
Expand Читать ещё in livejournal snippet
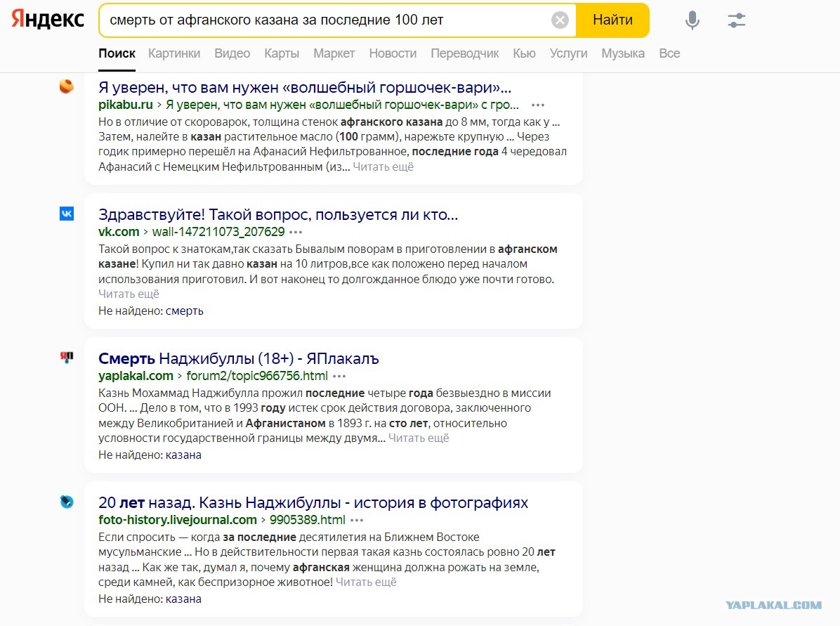(366, 582)
